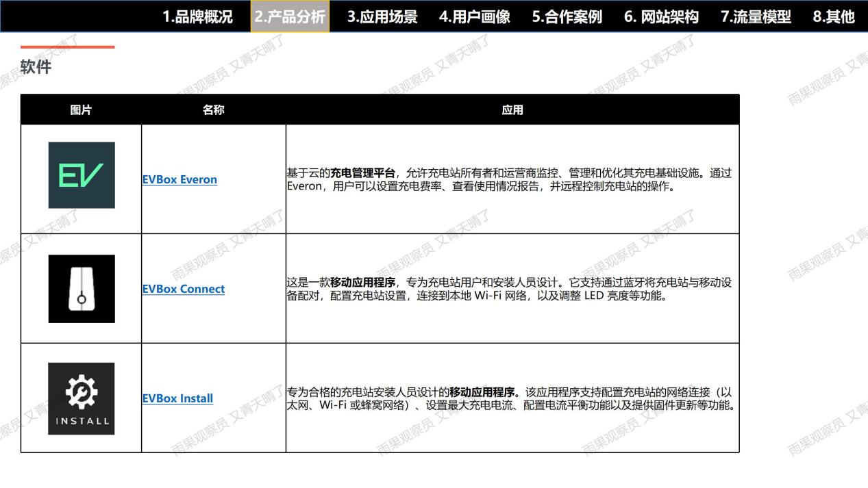Follow the EVBox Connect hyperlink
868x488 pixels.
tap(184, 289)
